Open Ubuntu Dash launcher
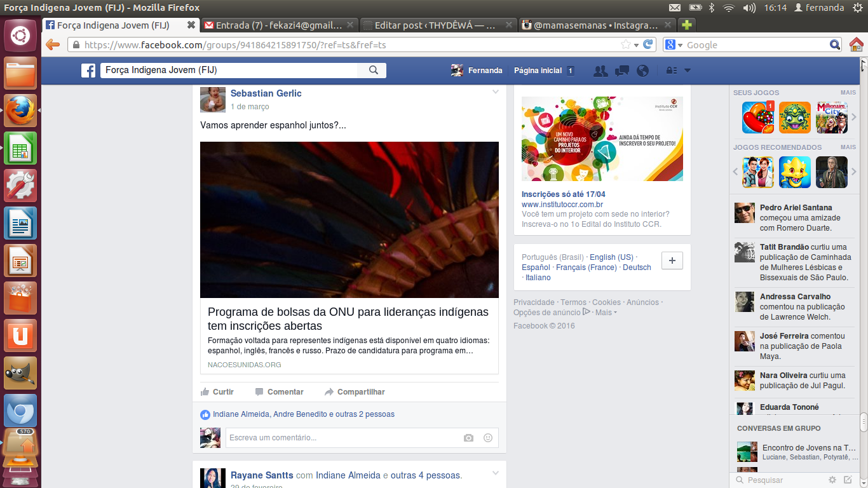 coord(20,36)
